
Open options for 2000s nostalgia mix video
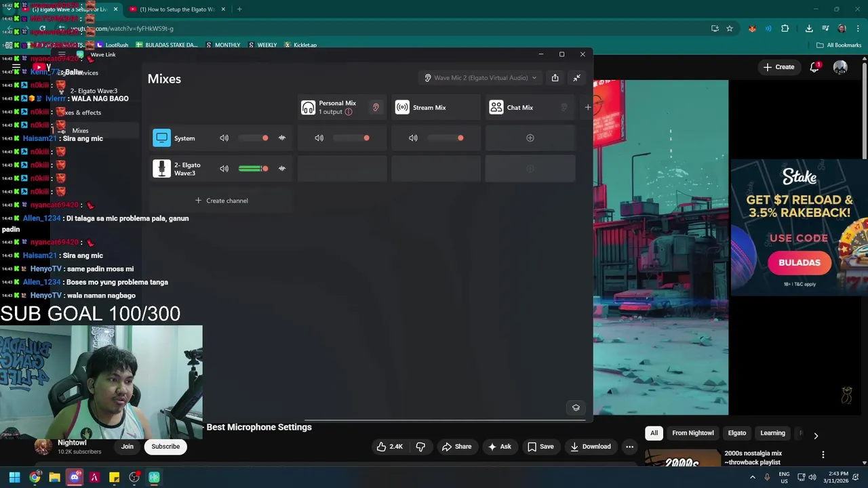click(823, 455)
